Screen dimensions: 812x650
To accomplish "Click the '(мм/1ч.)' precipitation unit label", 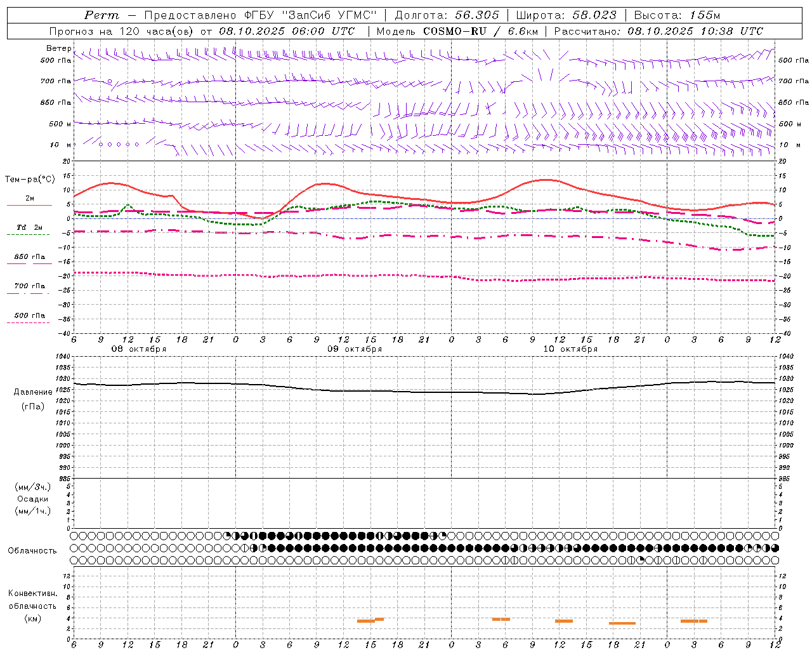I will 33,511.
